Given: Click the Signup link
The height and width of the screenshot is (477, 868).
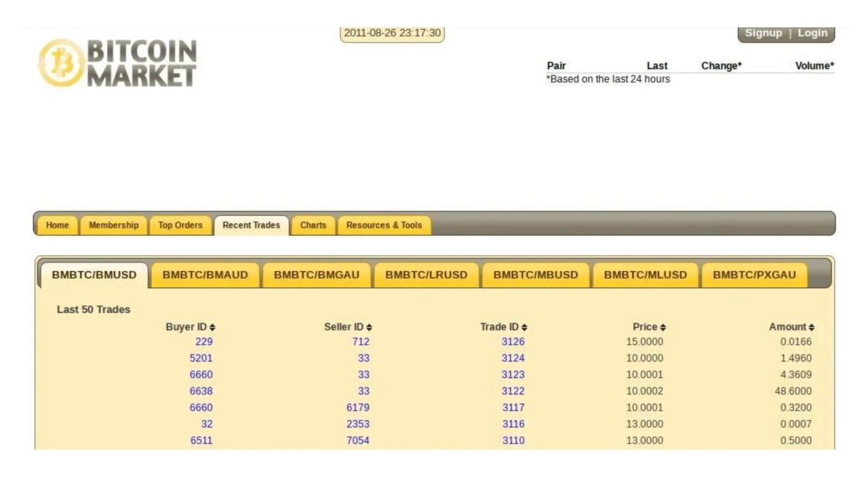Looking at the screenshot, I should click(764, 33).
